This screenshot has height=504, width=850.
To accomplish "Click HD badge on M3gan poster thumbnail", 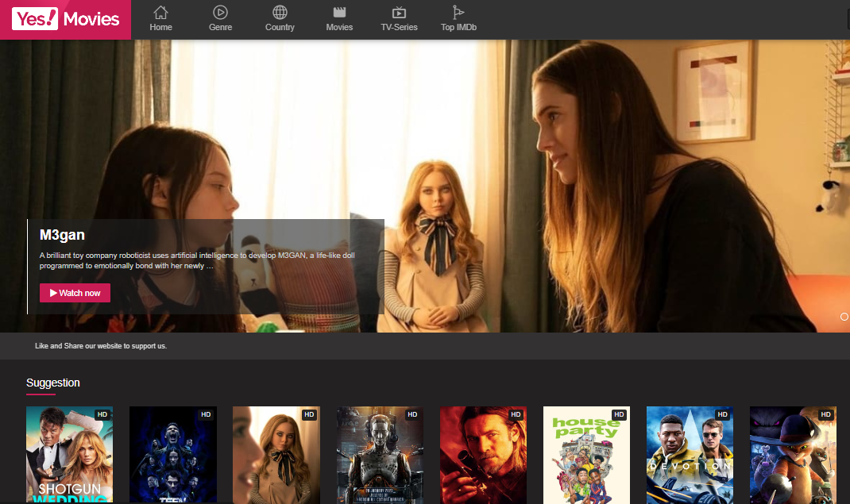I will coord(309,414).
